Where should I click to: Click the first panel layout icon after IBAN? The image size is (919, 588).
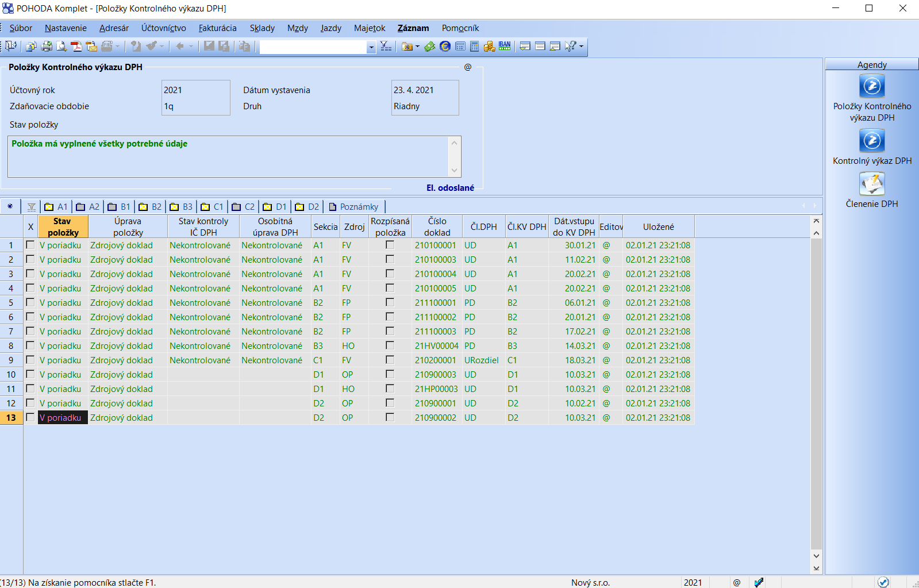click(x=525, y=47)
